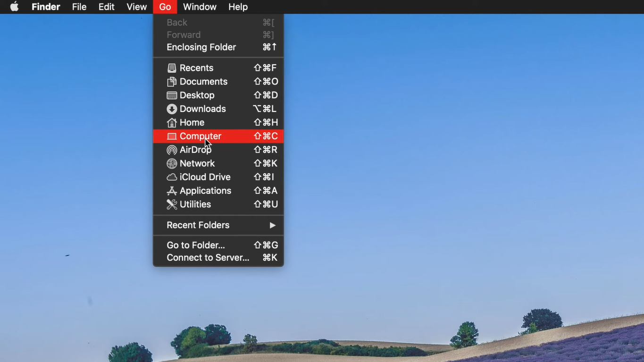This screenshot has width=644, height=362.
Task: Click the iCloud Drive cloud icon
Action: (x=172, y=177)
